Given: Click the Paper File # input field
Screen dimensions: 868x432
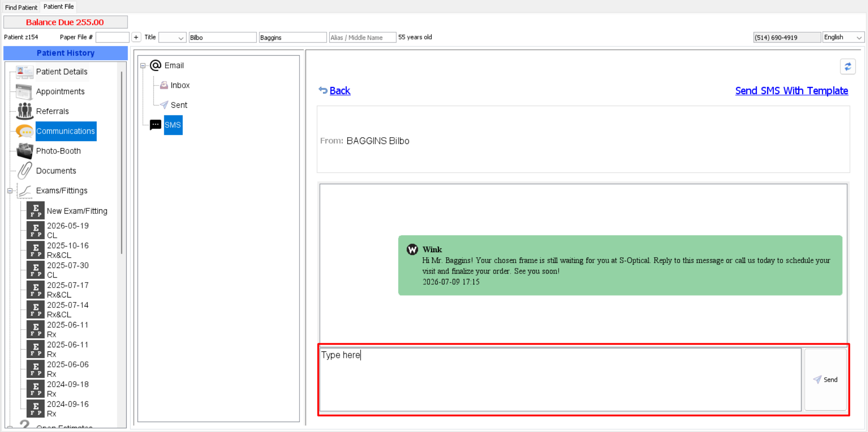Looking at the screenshot, I should click(112, 38).
